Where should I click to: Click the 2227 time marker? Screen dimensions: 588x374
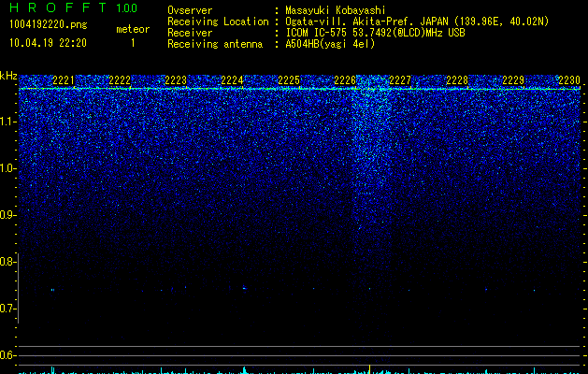[x=400, y=80]
